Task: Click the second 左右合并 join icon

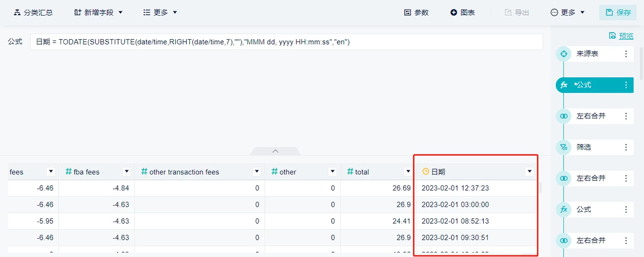Action: 563,178
